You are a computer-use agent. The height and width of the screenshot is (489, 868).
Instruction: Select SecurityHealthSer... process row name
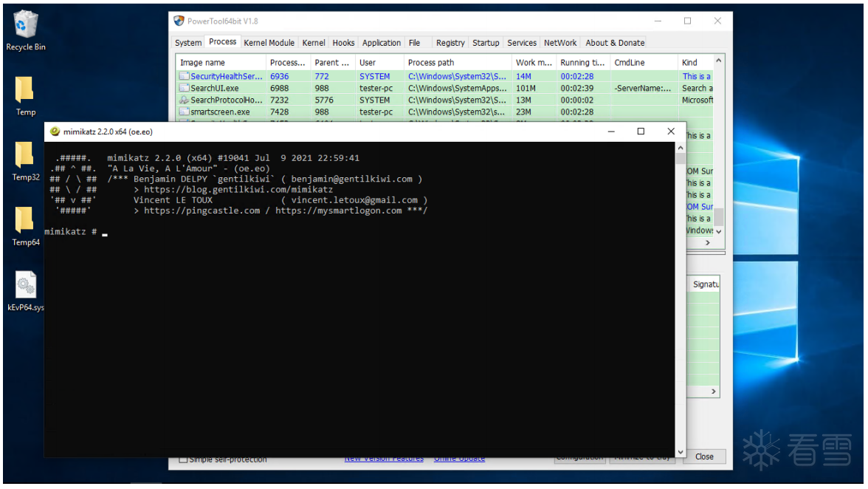click(227, 76)
